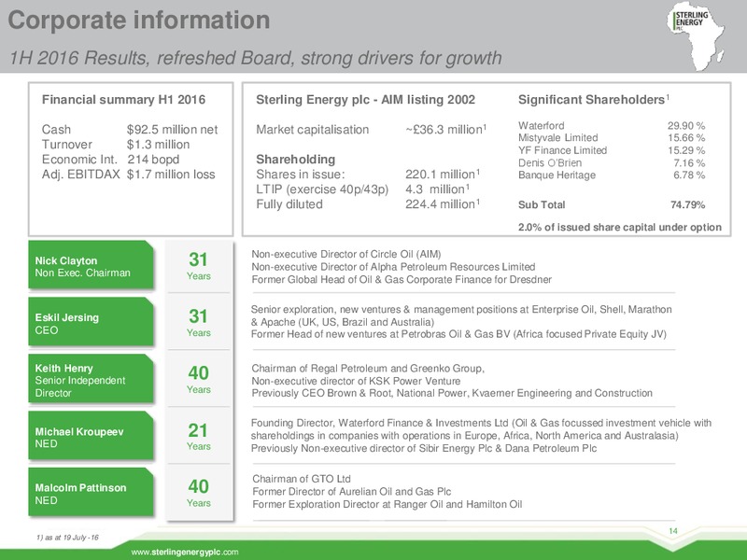The image size is (747, 560).
Task: Click 'Former Head of new ventures at Petrobras' line
Action: point(458,334)
